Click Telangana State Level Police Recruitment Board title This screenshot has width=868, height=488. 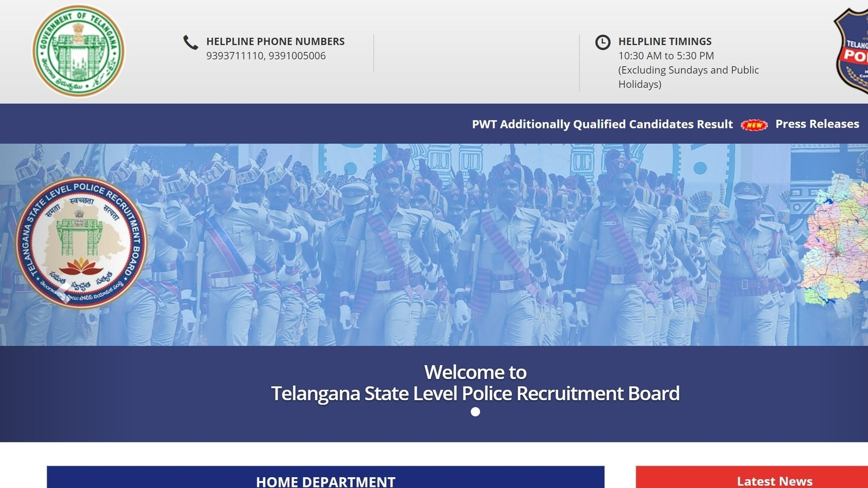pyautogui.click(x=475, y=393)
